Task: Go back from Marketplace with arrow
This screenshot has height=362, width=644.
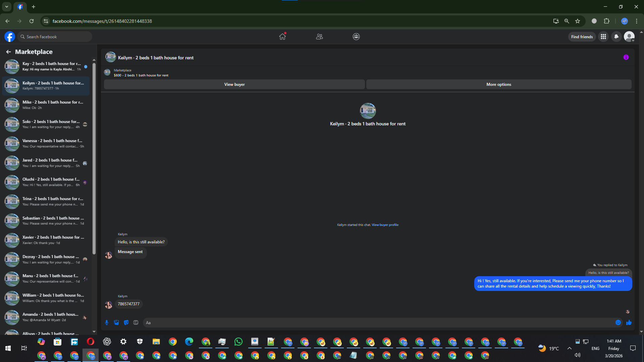Action: pyautogui.click(x=8, y=52)
